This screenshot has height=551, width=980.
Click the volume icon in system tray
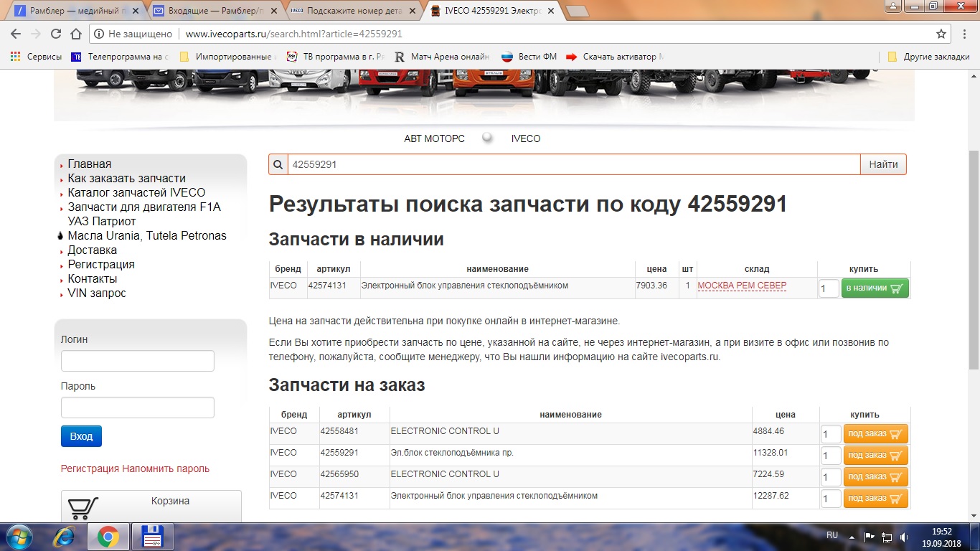pyautogui.click(x=904, y=536)
